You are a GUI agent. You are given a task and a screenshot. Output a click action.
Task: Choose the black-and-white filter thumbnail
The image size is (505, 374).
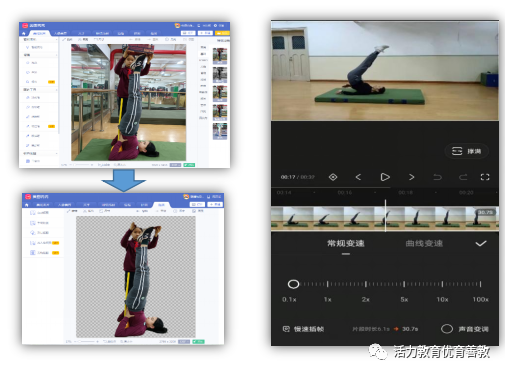pos(220,75)
